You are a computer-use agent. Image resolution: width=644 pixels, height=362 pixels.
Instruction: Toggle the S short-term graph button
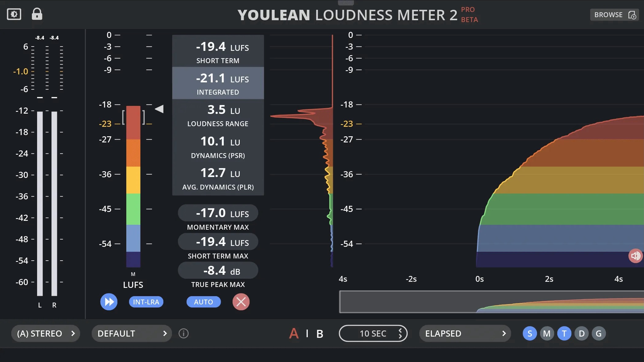click(530, 333)
